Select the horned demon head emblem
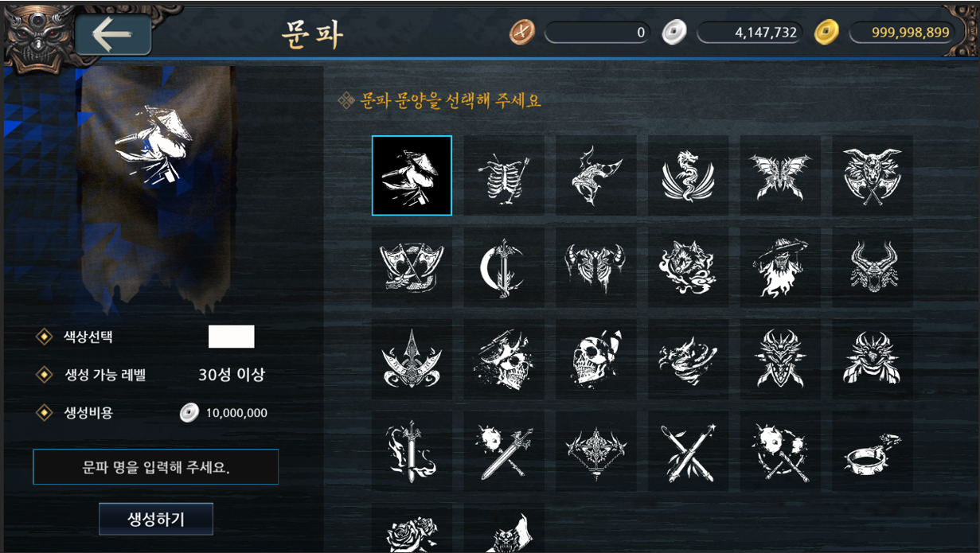 [873, 267]
